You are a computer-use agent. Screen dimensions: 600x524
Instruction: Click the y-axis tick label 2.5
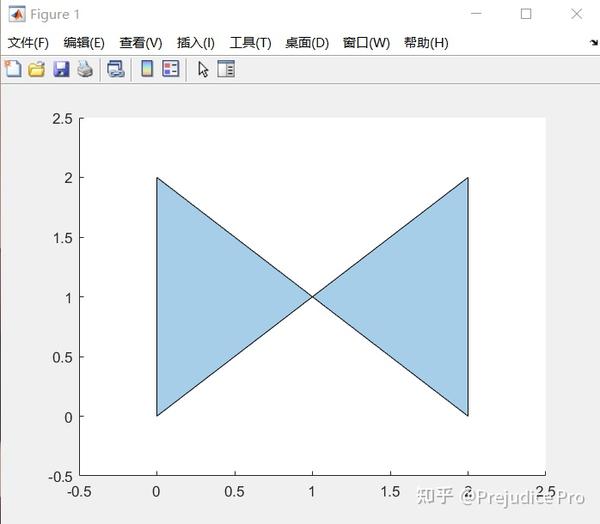pos(62,119)
